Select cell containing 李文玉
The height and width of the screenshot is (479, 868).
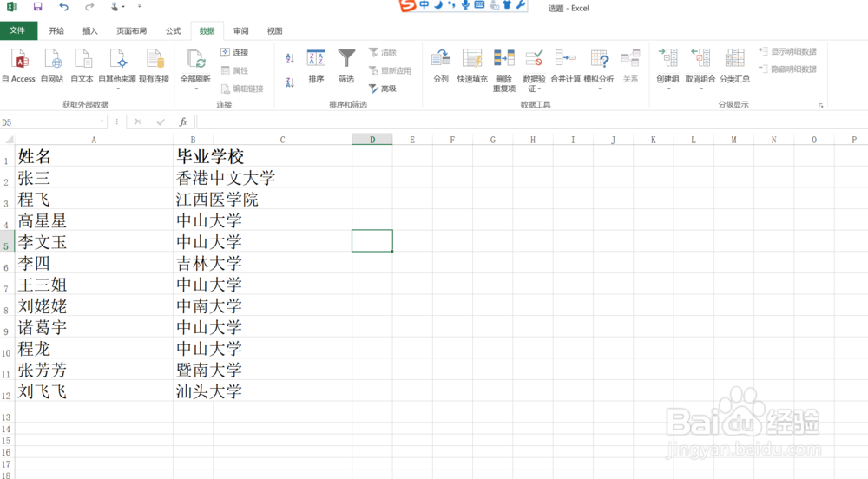pyautogui.click(x=94, y=242)
